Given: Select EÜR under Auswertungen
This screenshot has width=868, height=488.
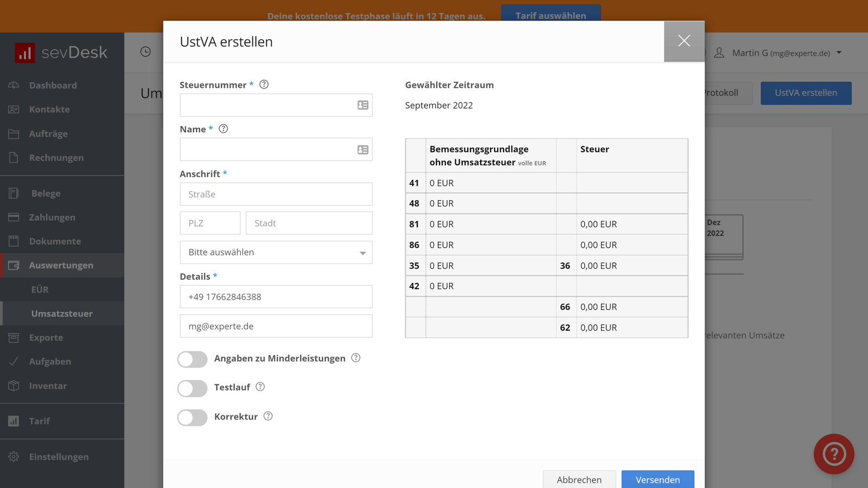Looking at the screenshot, I should (40, 290).
